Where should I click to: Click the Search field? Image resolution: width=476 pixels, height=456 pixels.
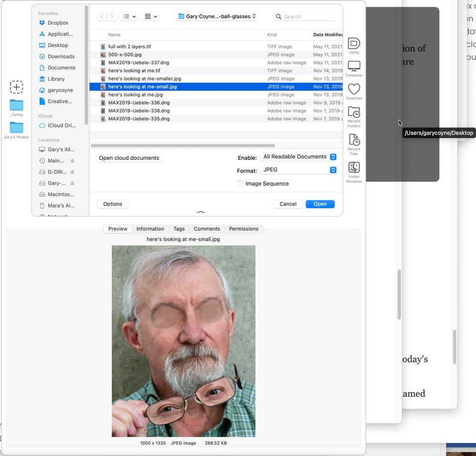click(304, 17)
